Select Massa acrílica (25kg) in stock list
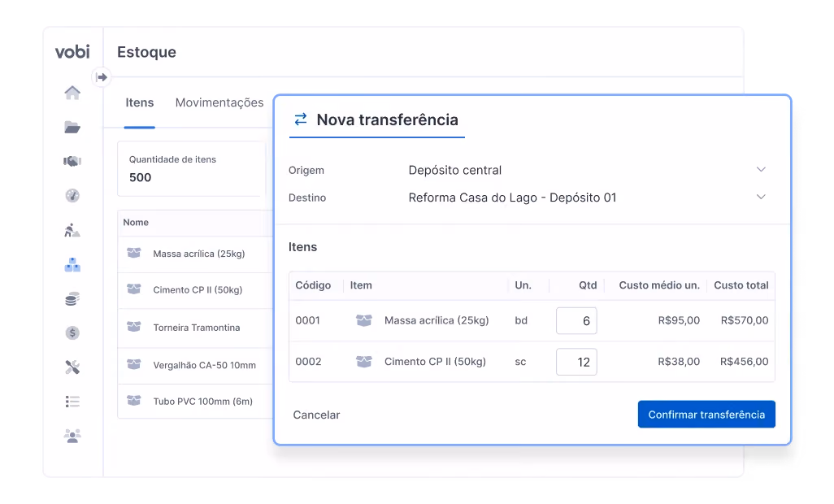Image resolution: width=834 pixels, height=504 pixels. 199,254
